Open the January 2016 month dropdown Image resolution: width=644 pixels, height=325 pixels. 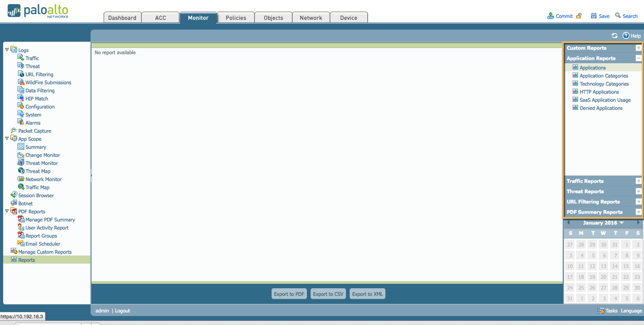tap(603, 222)
